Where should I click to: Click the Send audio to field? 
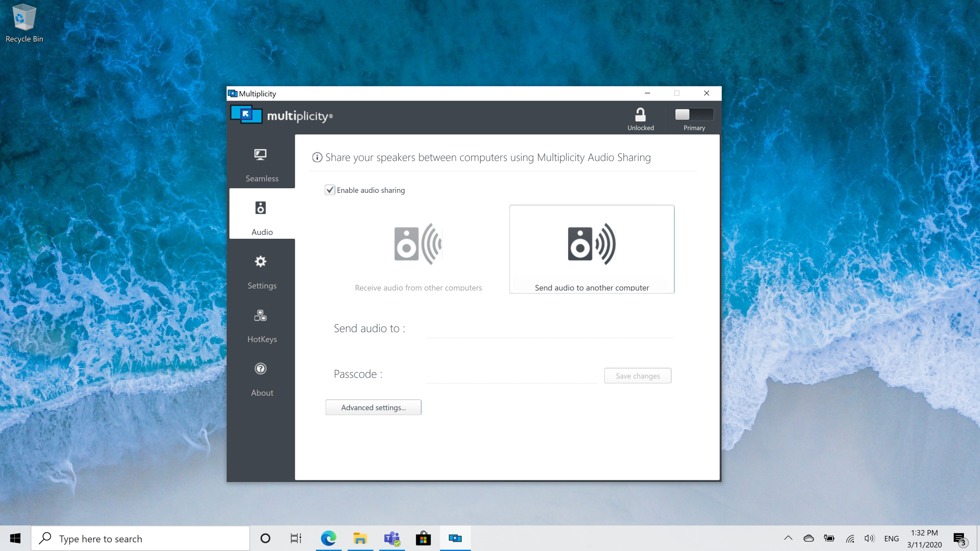click(x=549, y=329)
